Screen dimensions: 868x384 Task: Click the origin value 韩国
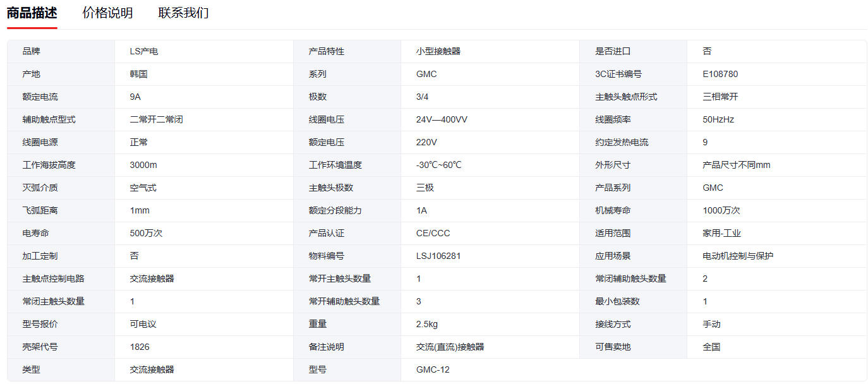coord(139,74)
